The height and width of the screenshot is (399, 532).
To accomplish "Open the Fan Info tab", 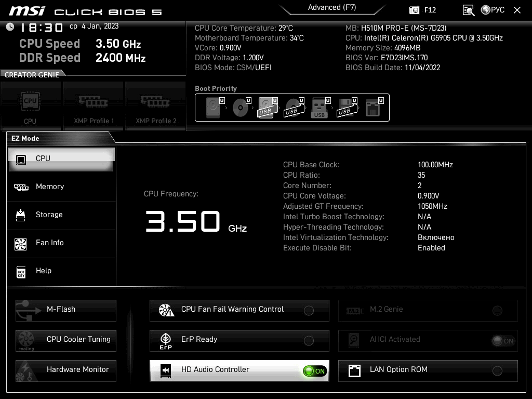I will point(61,243).
